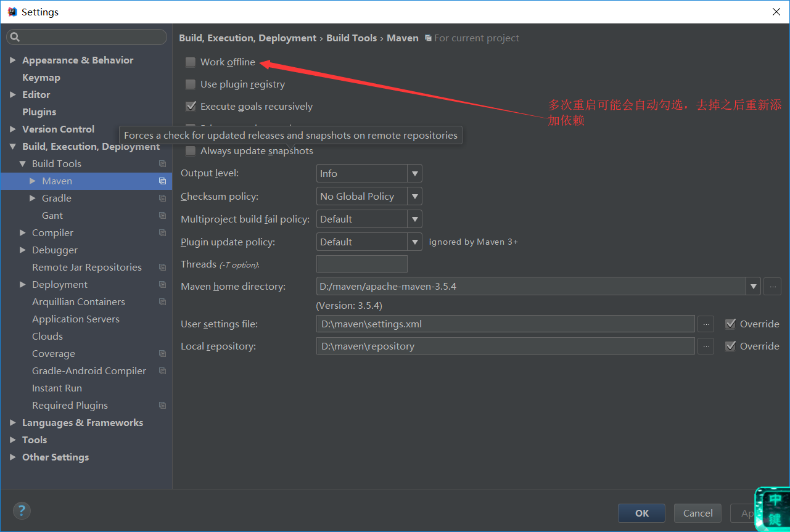Expand the Gradle node arrow
The height and width of the screenshot is (532, 790).
coord(33,198)
